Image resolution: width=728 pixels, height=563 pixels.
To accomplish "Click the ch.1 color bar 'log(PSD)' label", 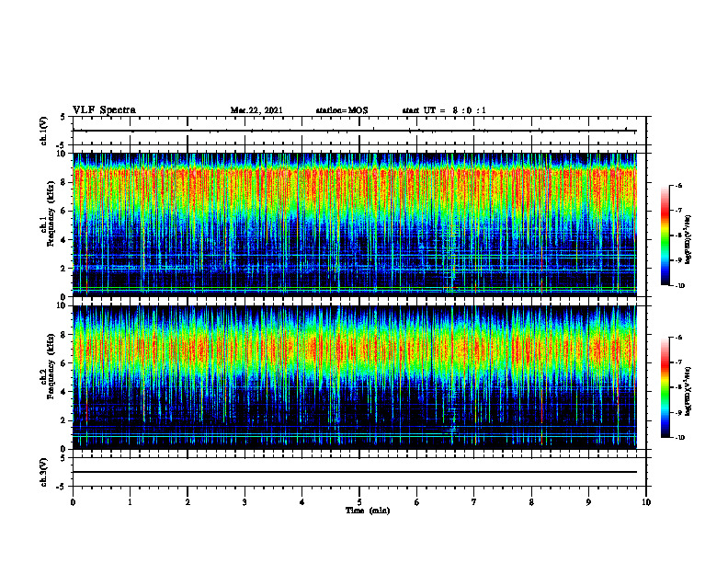I will (688, 240).
